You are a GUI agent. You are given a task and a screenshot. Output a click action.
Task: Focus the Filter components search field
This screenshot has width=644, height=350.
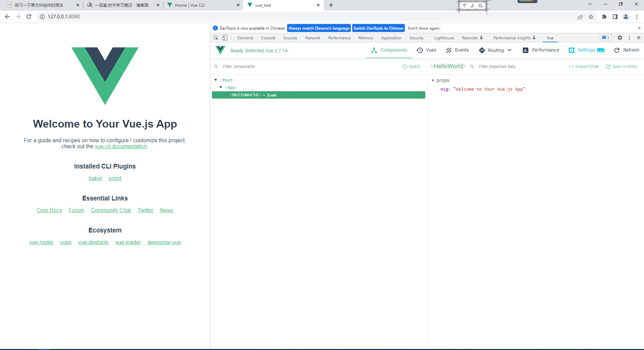[x=307, y=66]
